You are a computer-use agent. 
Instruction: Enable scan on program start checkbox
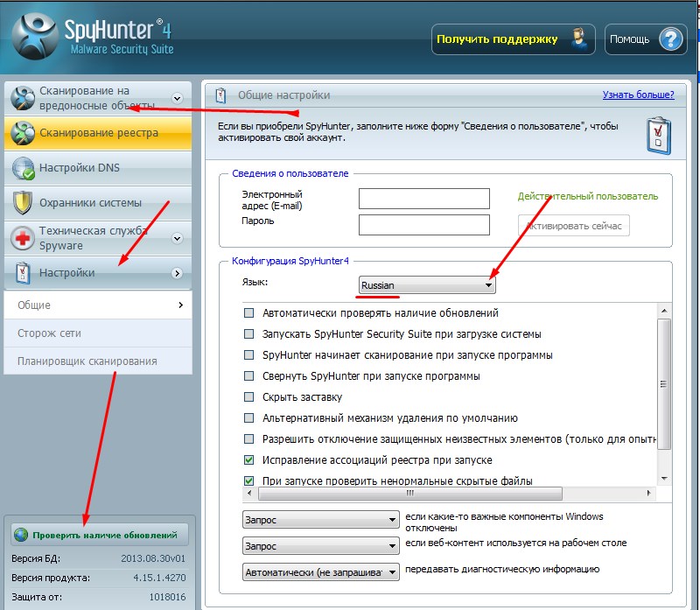click(x=248, y=355)
